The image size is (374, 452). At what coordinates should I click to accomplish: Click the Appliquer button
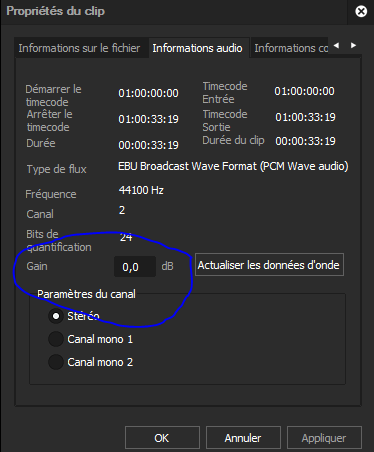tap(324, 437)
